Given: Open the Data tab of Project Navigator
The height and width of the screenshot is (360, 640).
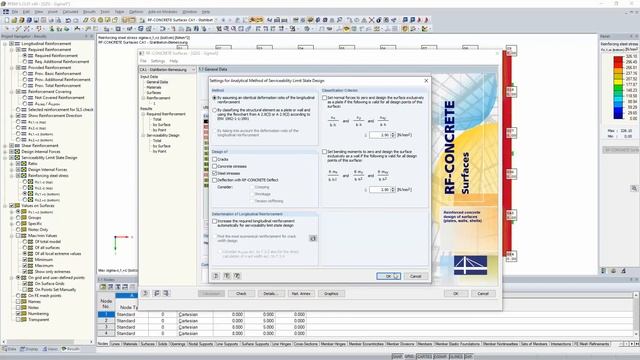Looking at the screenshot, I should (x=10, y=349).
